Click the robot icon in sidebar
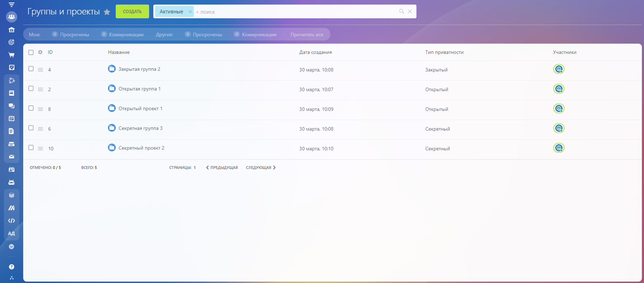 [12, 182]
